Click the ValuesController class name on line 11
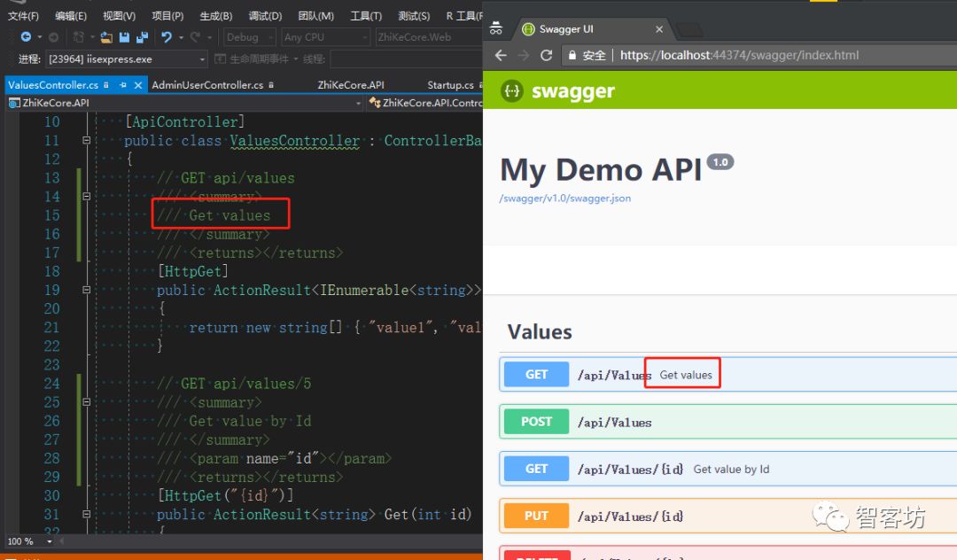 click(x=295, y=140)
